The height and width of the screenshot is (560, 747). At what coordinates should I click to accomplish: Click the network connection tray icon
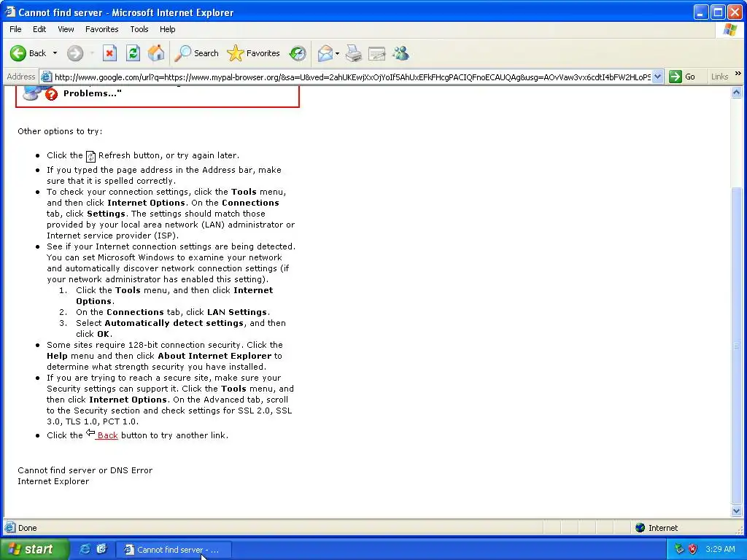pos(679,549)
